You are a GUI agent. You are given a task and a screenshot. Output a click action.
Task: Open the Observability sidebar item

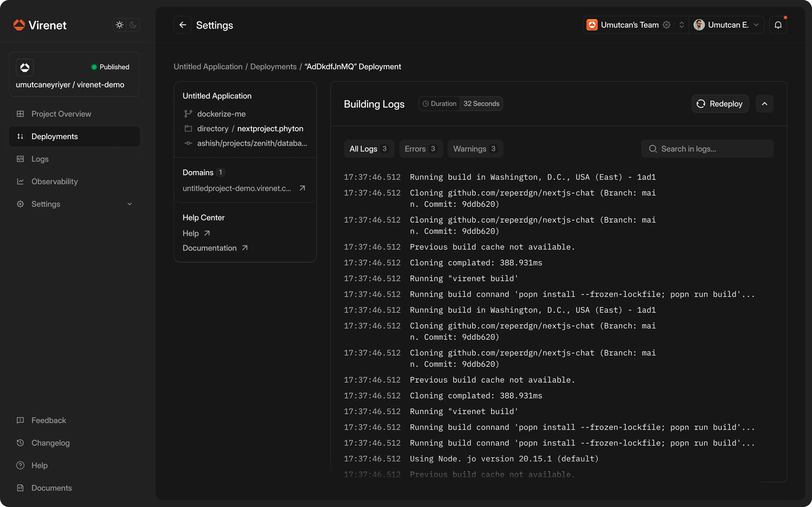pos(54,181)
